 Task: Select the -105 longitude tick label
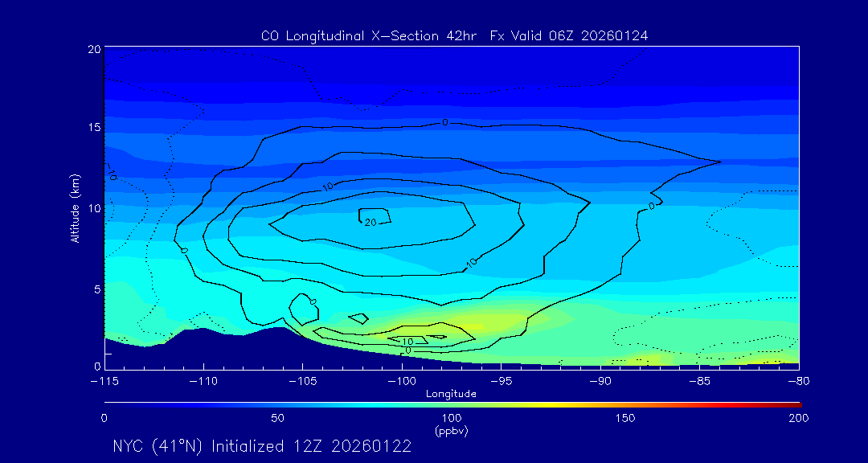pyautogui.click(x=302, y=382)
